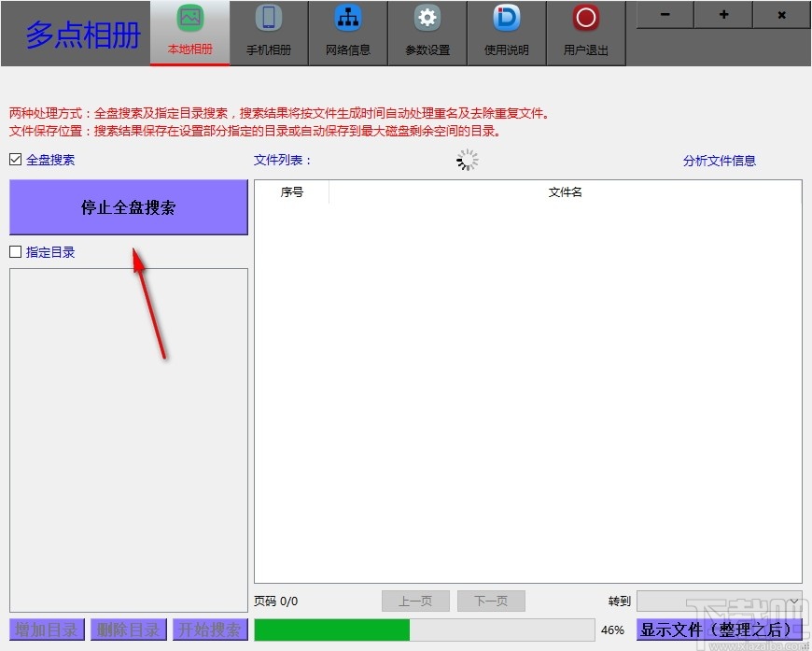Open 网络信息 via its network icon
Screen dimensions: 812x651
coord(347,17)
